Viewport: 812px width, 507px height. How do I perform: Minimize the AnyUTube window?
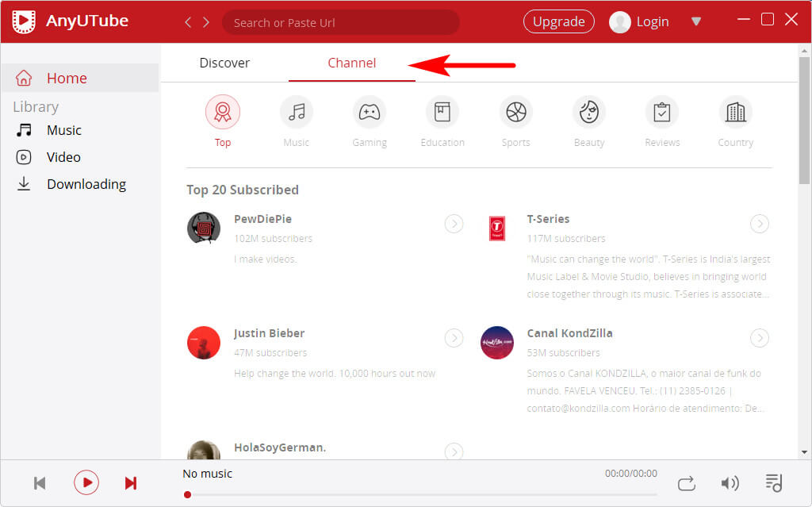tap(744, 19)
